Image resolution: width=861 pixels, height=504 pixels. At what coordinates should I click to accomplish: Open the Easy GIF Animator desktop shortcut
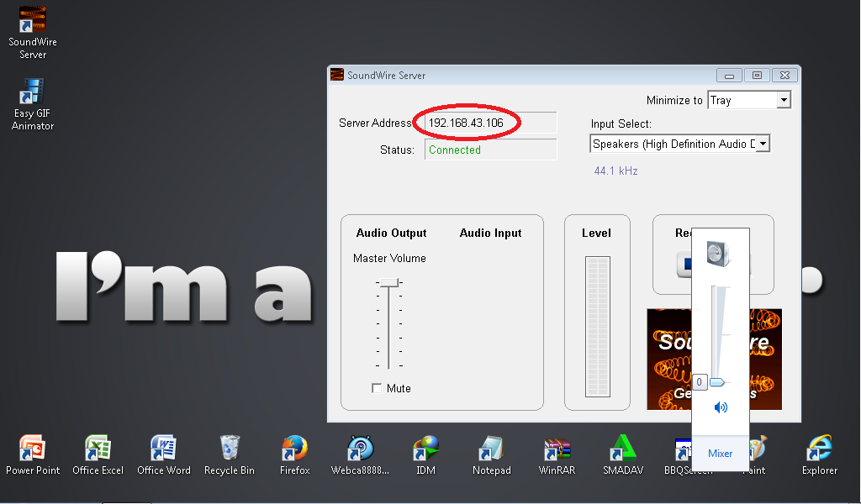[x=33, y=104]
